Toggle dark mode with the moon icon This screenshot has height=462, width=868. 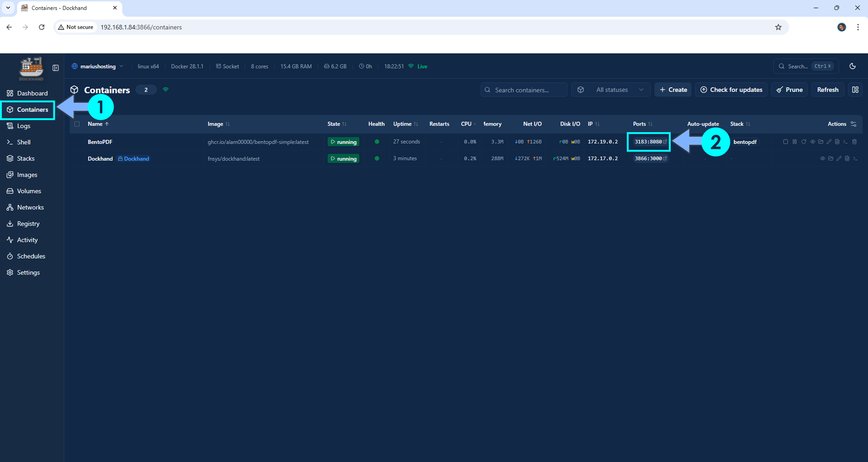coord(853,66)
